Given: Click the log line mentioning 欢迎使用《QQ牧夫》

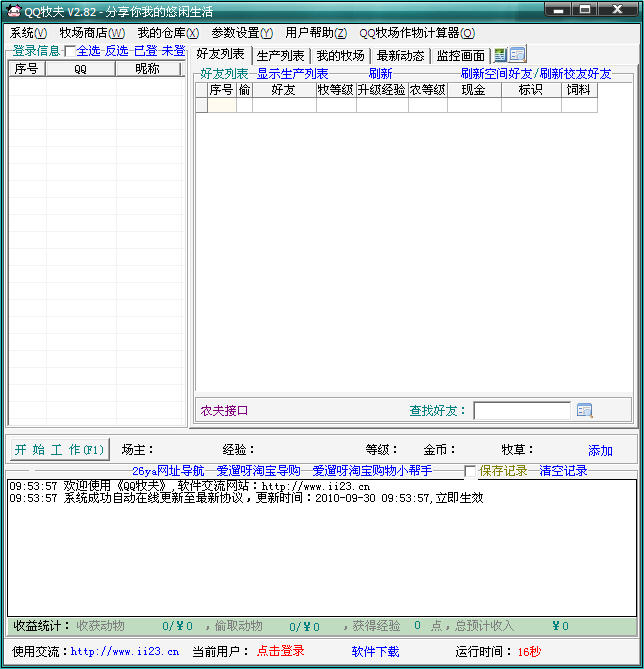Looking at the screenshot, I should tap(189, 486).
